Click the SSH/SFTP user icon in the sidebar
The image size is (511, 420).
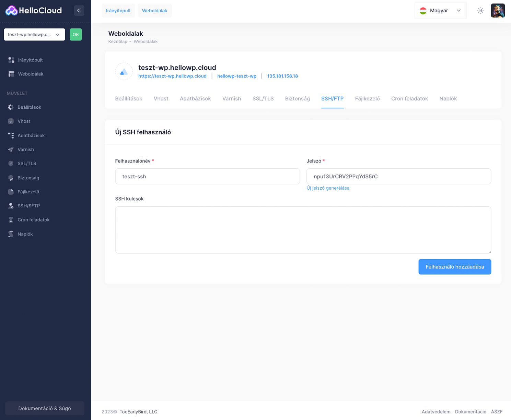pyautogui.click(x=11, y=206)
